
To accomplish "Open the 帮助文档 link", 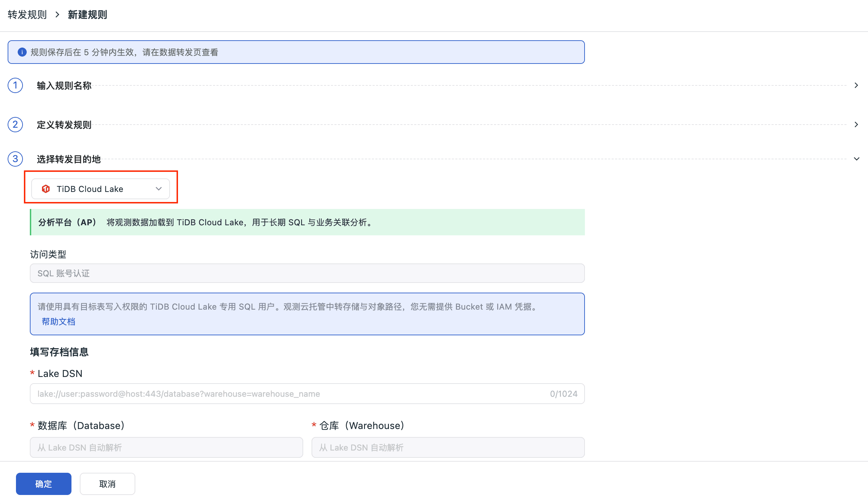I will (x=58, y=321).
